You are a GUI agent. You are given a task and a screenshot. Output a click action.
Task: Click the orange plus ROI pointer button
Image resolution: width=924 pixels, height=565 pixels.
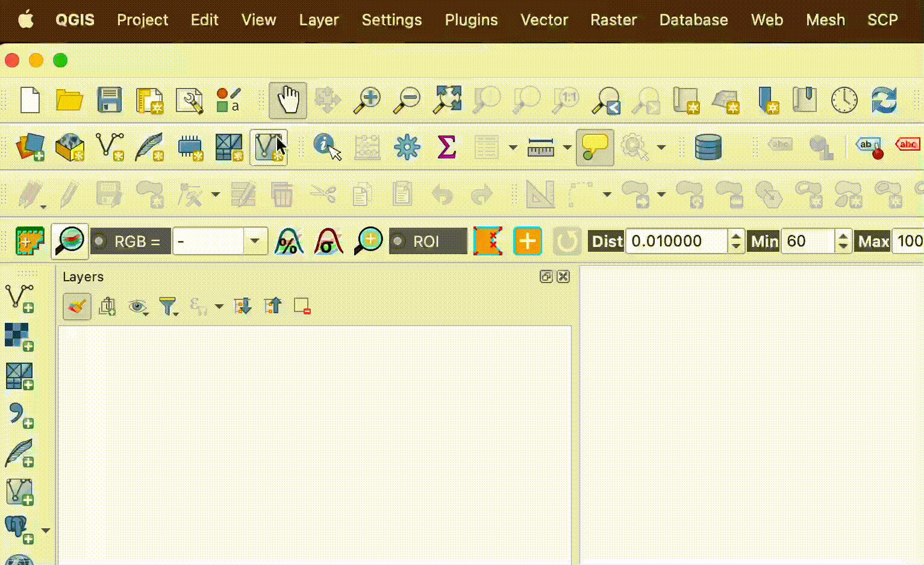[527, 242]
